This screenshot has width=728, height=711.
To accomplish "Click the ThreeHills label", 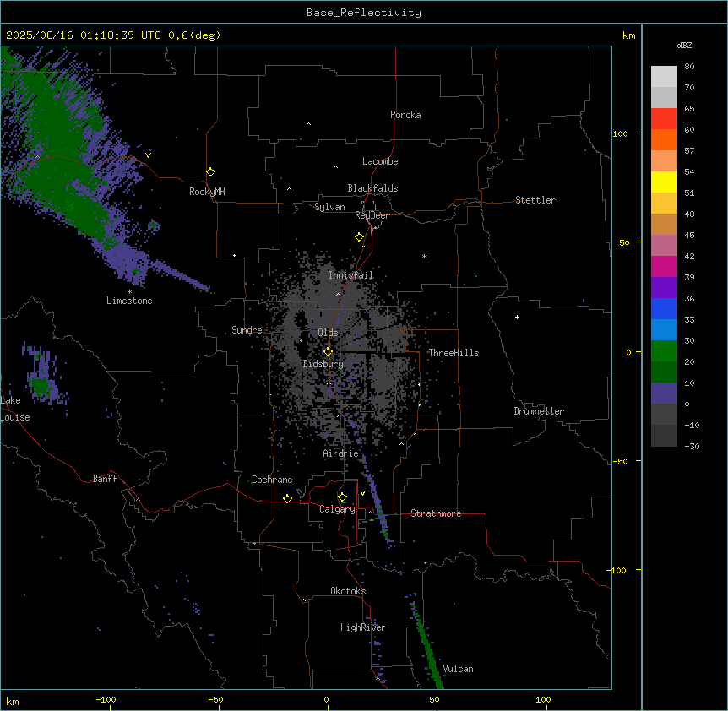I will coord(454,353).
